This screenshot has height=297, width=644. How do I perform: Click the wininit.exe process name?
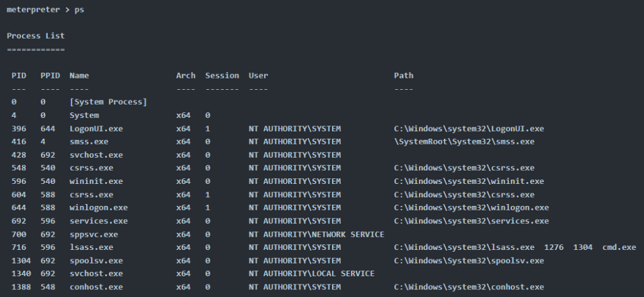coord(96,181)
